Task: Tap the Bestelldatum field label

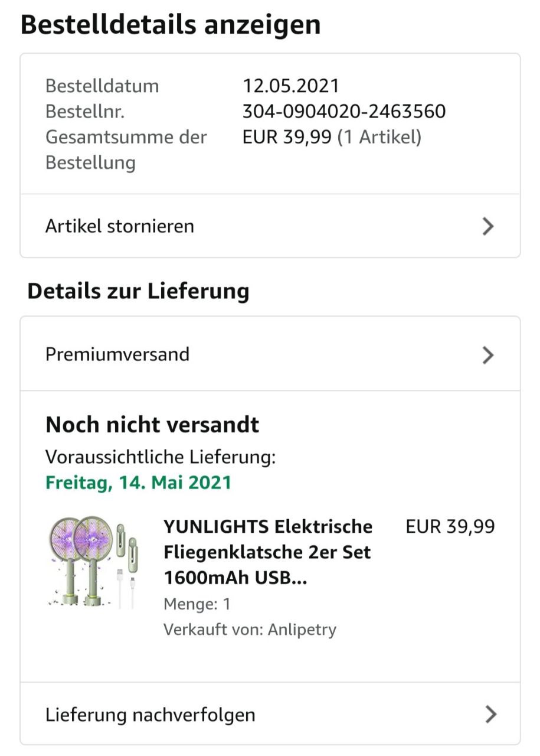Action: [x=102, y=86]
